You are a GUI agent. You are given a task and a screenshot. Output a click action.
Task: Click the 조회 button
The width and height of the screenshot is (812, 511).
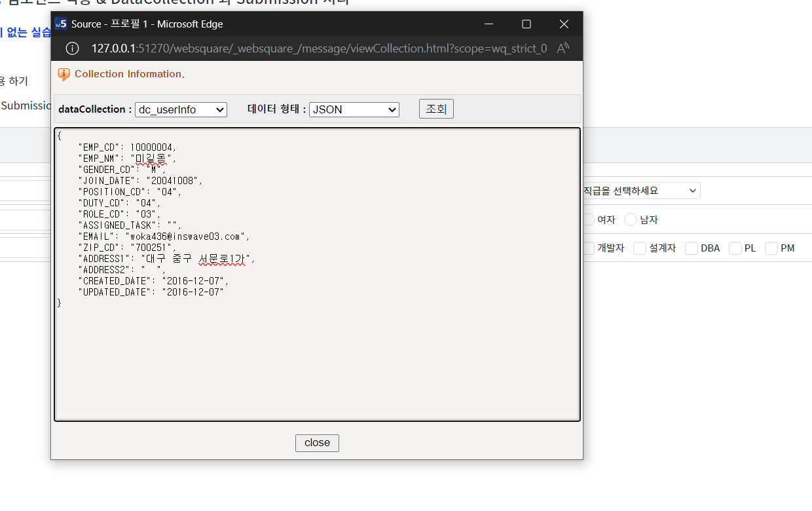tap(436, 109)
